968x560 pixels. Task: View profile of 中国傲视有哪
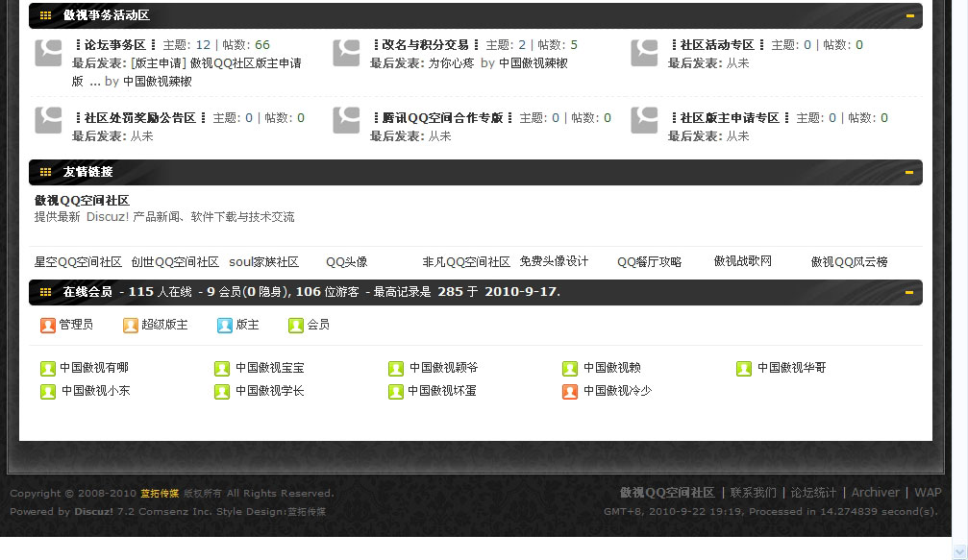pos(94,368)
